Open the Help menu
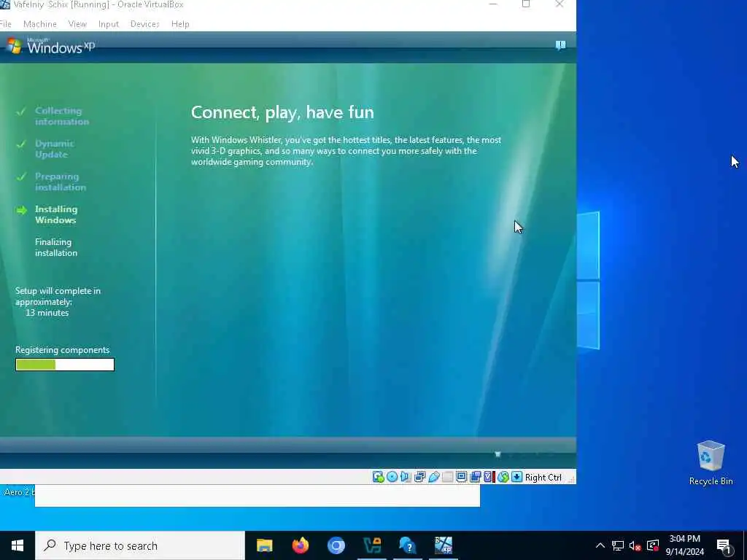Image resolution: width=747 pixels, height=560 pixels. coord(180,24)
